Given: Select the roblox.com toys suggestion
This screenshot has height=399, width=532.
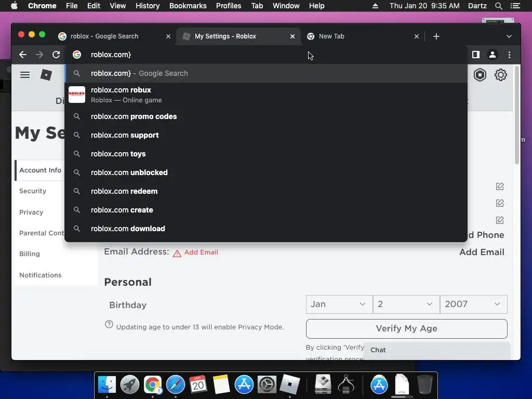Looking at the screenshot, I should click(x=266, y=154).
